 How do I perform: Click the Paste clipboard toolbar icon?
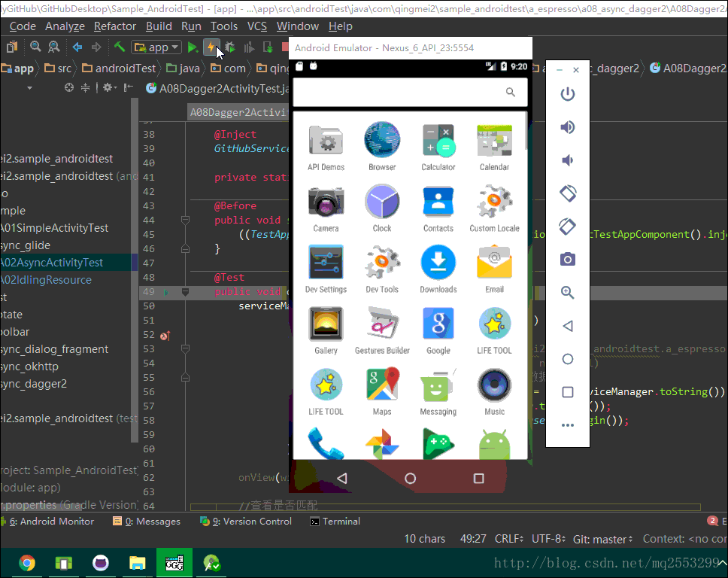(12, 47)
